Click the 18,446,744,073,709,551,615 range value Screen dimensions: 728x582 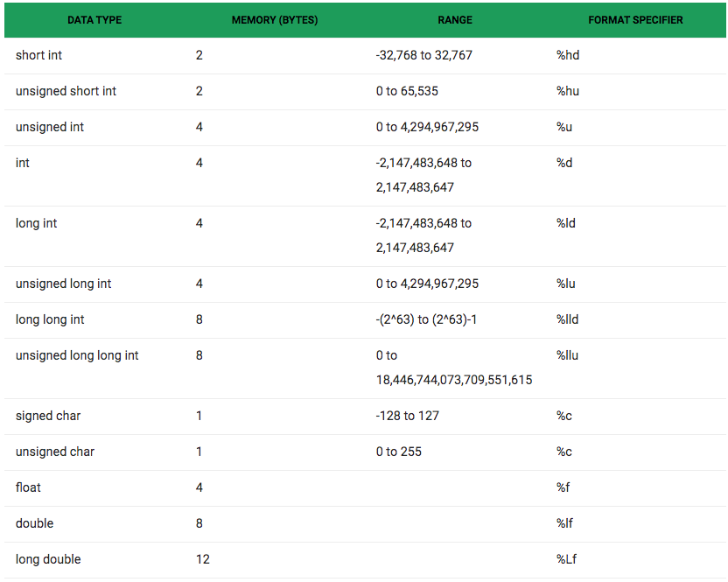click(x=454, y=380)
